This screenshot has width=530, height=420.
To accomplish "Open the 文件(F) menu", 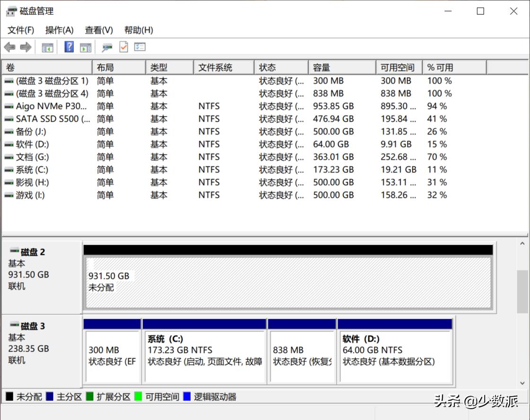I will pyautogui.click(x=20, y=30).
